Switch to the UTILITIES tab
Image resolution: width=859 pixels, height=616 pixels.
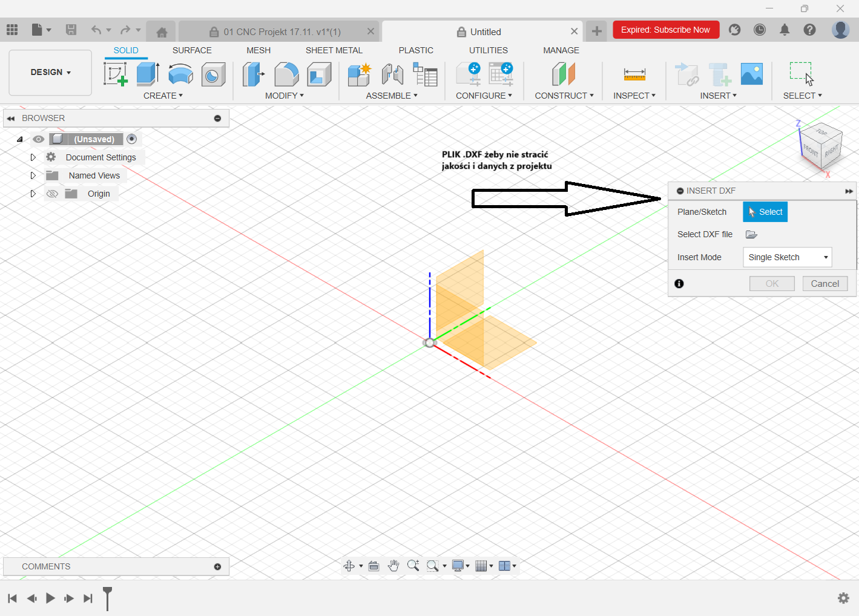(x=489, y=50)
